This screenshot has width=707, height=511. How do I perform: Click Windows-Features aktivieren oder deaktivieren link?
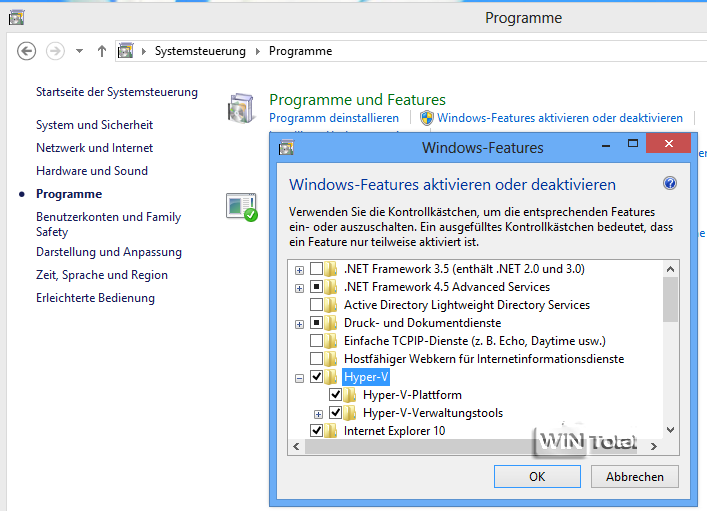pos(560,118)
